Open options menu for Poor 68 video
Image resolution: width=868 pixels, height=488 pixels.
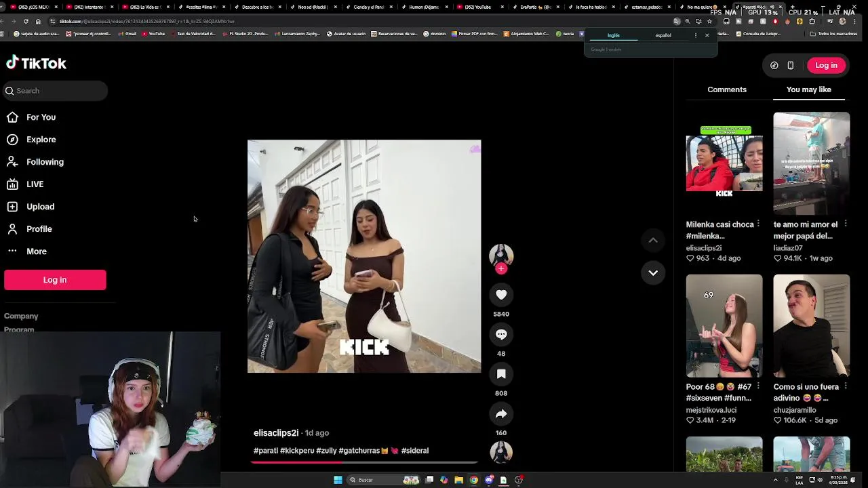coord(758,386)
